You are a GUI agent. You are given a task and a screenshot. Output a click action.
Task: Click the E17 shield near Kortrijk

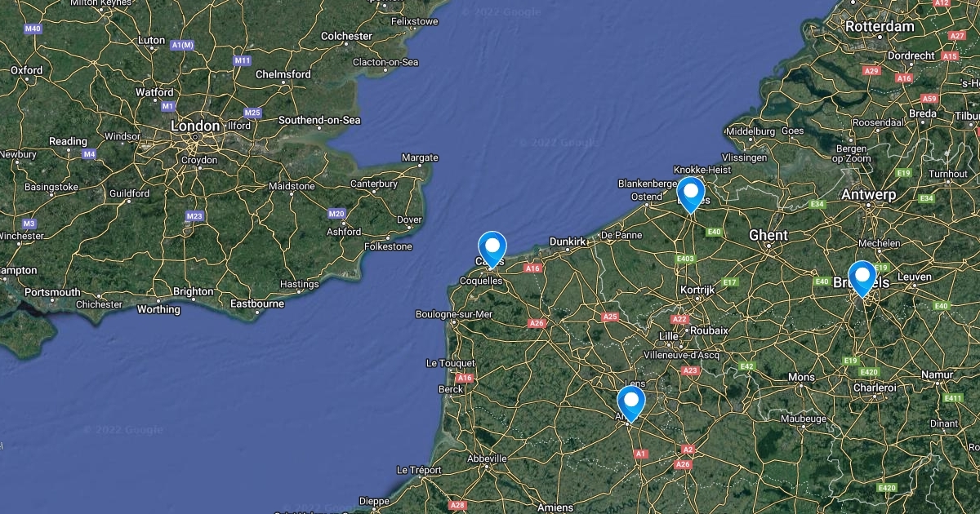click(x=729, y=282)
